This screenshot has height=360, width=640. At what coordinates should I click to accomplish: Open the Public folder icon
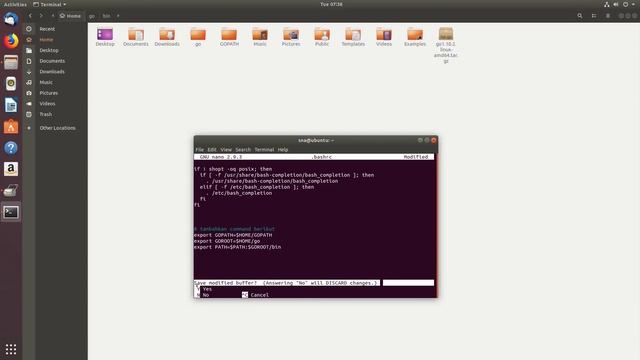tap(322, 37)
